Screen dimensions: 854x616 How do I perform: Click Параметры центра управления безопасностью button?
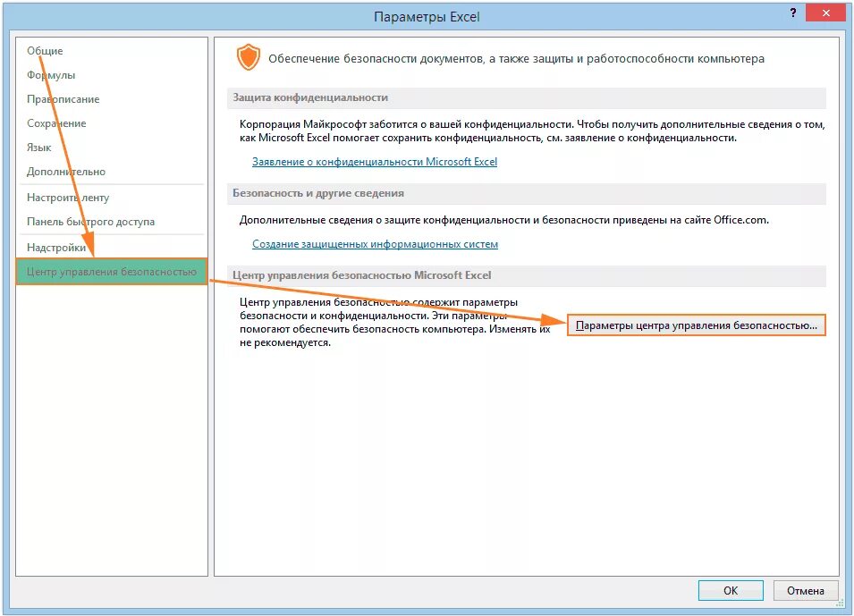tap(696, 325)
